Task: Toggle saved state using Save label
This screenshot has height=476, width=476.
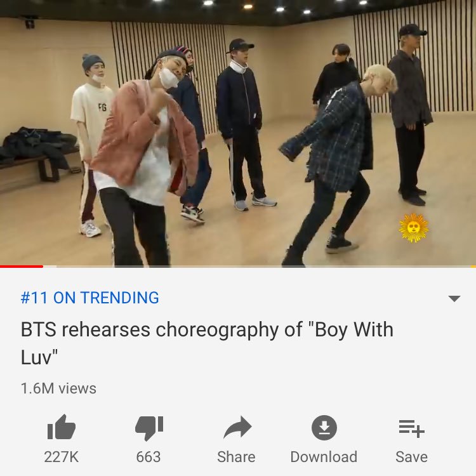Action: [411, 457]
